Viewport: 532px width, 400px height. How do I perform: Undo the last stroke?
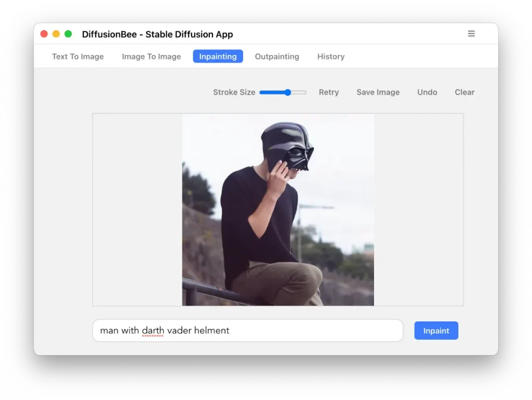pos(427,92)
